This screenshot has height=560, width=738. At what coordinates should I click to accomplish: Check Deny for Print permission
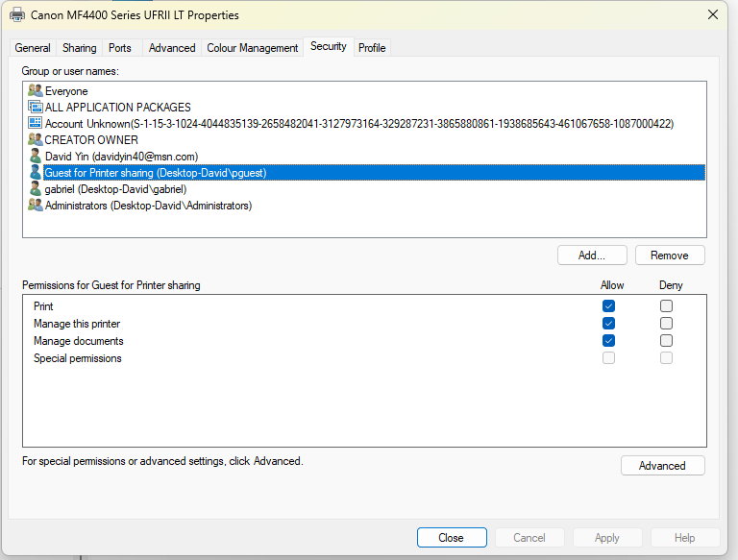[x=666, y=305]
